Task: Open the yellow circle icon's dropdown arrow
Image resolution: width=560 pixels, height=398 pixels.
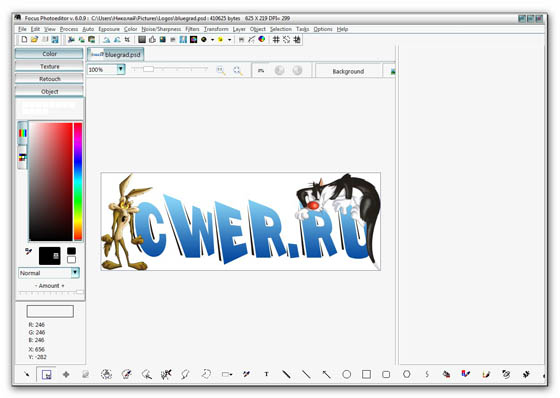Action: point(230,40)
